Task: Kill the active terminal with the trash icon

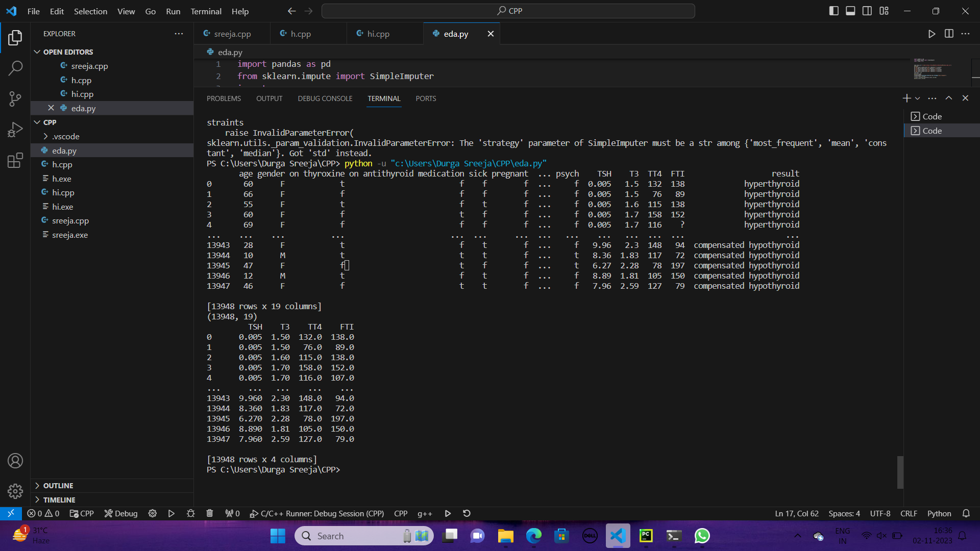Action: (x=209, y=513)
